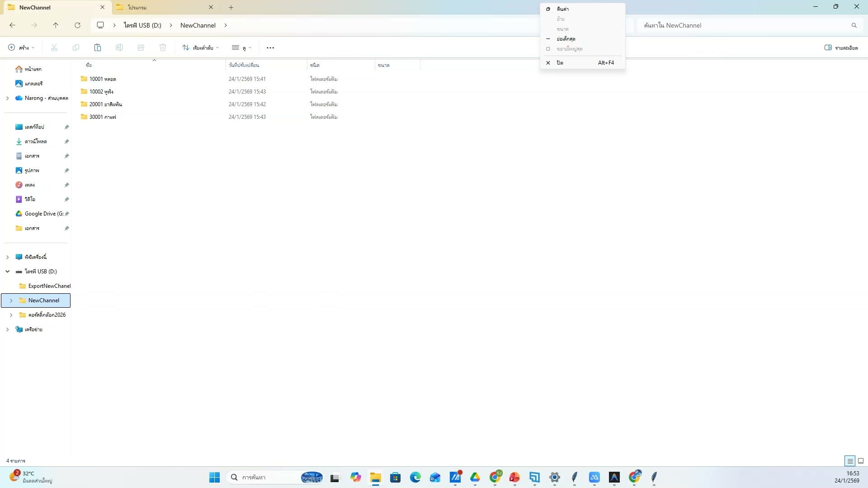Viewport: 868px width, 488px height.
Task: Launch Copilot from the taskbar
Action: pyautogui.click(x=355, y=477)
